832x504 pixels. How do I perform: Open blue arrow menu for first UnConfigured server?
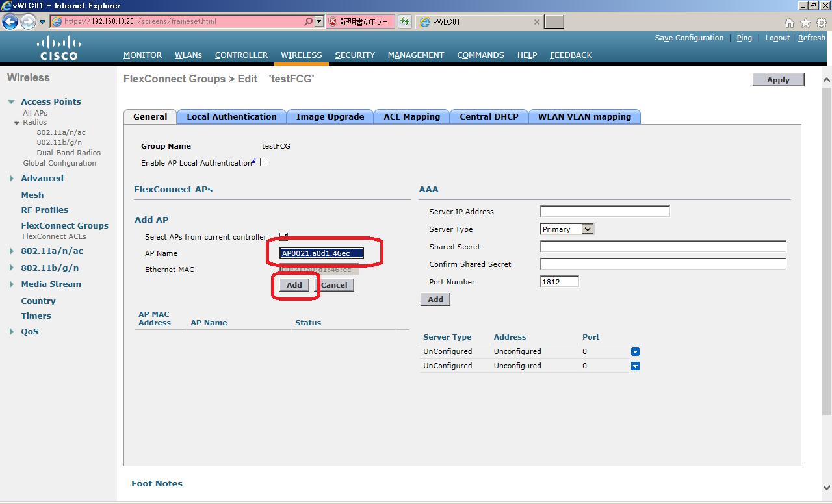pos(635,351)
